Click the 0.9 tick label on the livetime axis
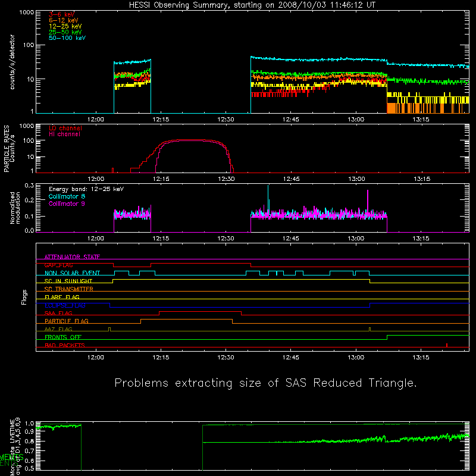476x476 pixels. [x=29, y=431]
